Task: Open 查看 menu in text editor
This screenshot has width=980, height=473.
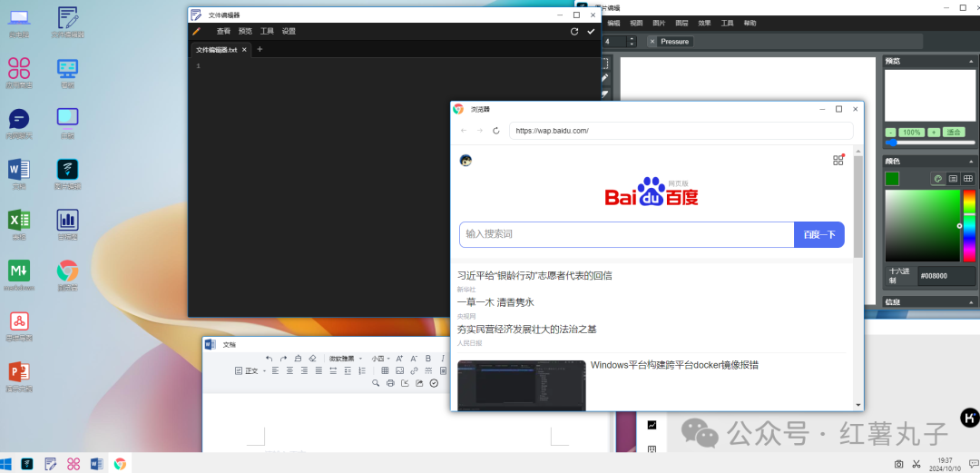Action: pyautogui.click(x=224, y=31)
